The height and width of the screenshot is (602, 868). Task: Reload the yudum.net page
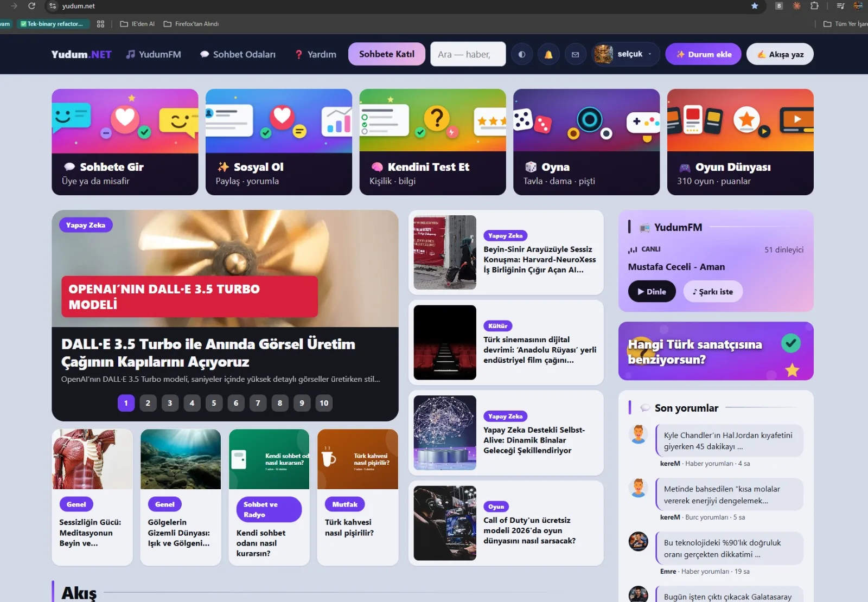pos(31,6)
